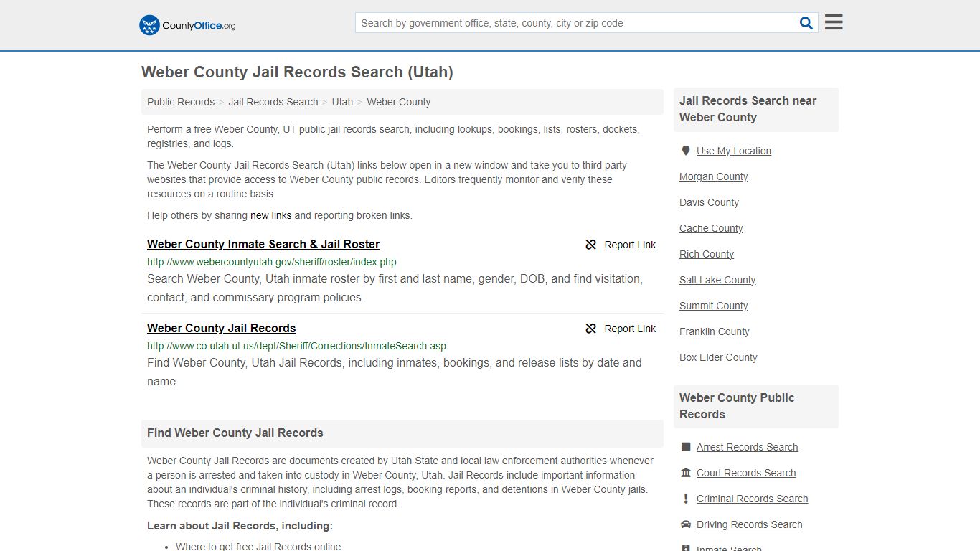
Task: Open the hamburger menu icon
Action: tap(834, 22)
